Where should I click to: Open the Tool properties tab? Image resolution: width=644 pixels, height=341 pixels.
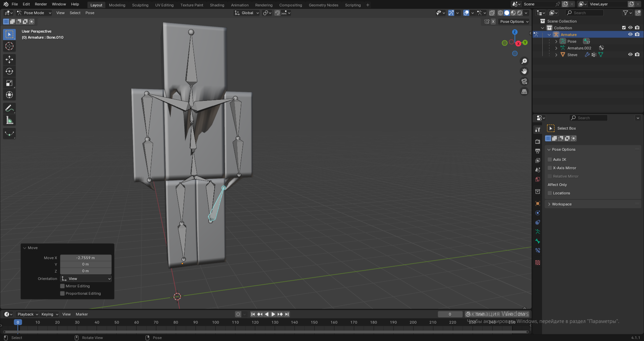click(538, 130)
